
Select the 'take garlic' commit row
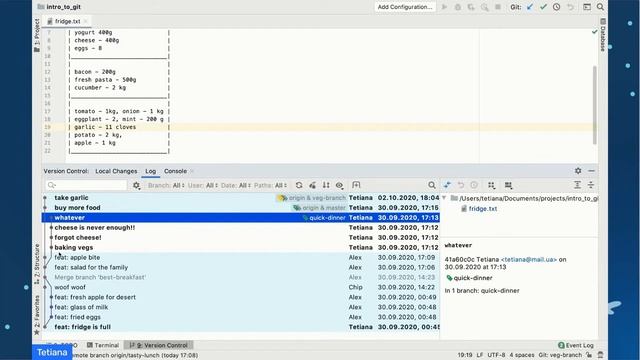click(x=241, y=198)
